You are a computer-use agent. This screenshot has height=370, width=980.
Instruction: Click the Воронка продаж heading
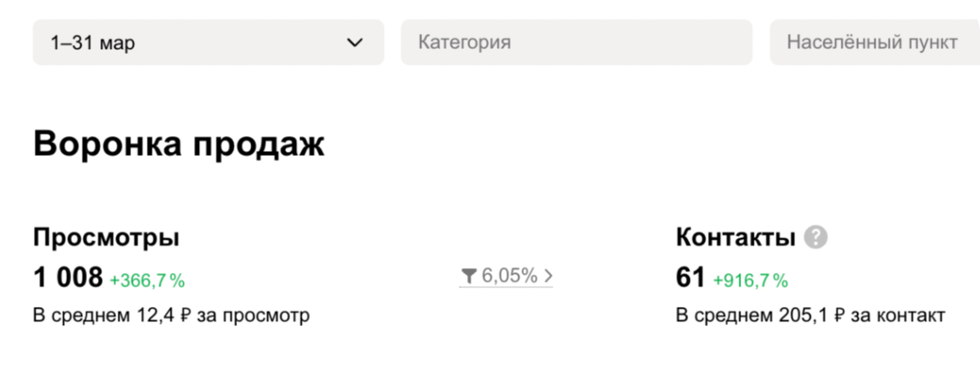point(179,144)
